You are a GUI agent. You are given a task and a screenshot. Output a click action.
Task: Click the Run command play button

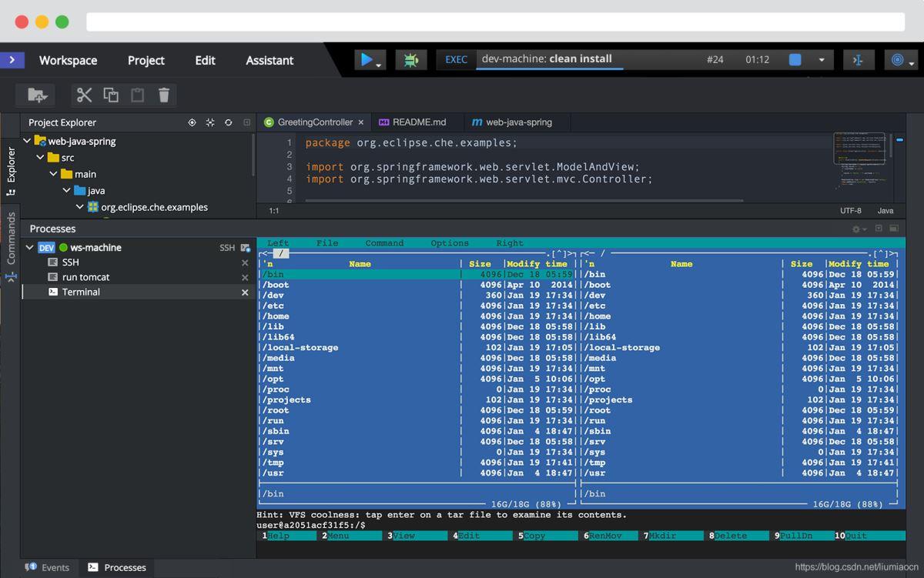367,59
